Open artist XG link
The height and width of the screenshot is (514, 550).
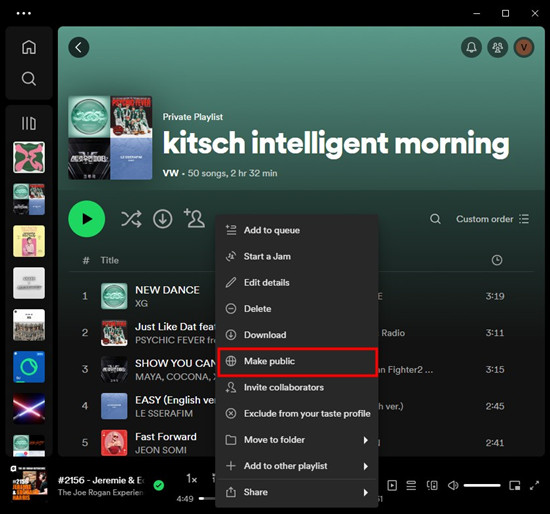point(141,303)
